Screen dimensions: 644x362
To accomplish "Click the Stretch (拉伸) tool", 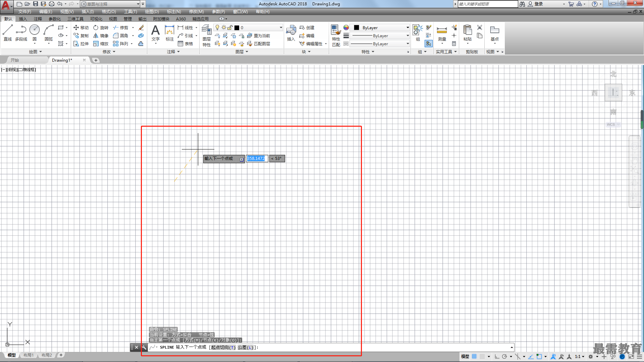I will point(81,44).
